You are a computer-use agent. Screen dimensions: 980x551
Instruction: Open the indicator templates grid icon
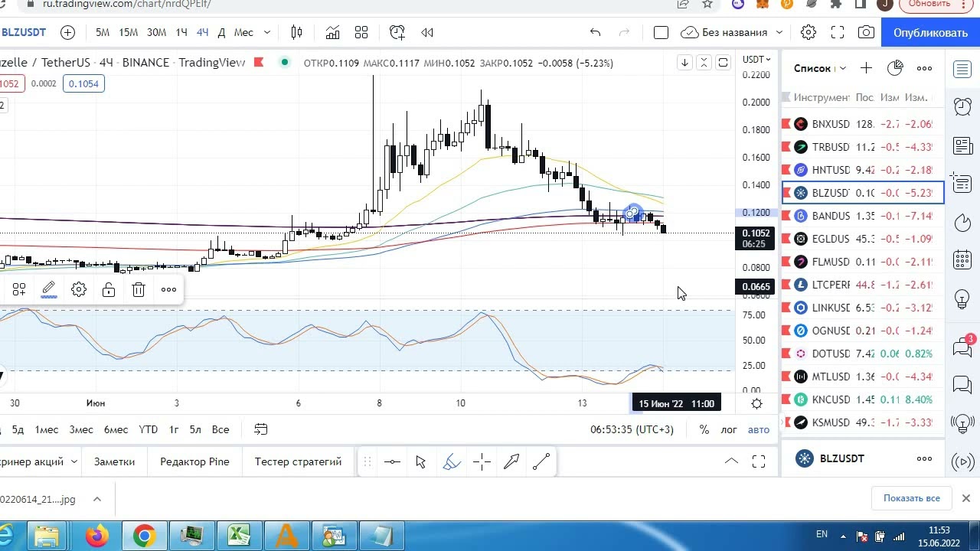(x=361, y=32)
